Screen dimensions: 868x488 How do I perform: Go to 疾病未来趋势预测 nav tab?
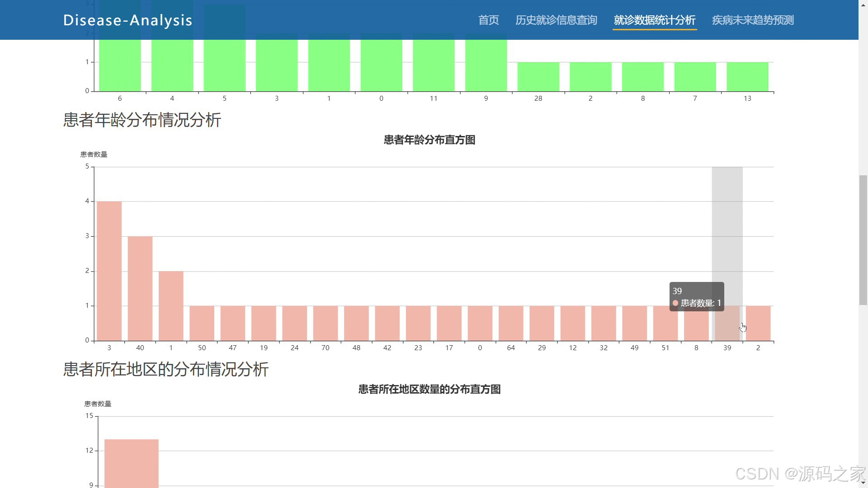[x=753, y=20]
